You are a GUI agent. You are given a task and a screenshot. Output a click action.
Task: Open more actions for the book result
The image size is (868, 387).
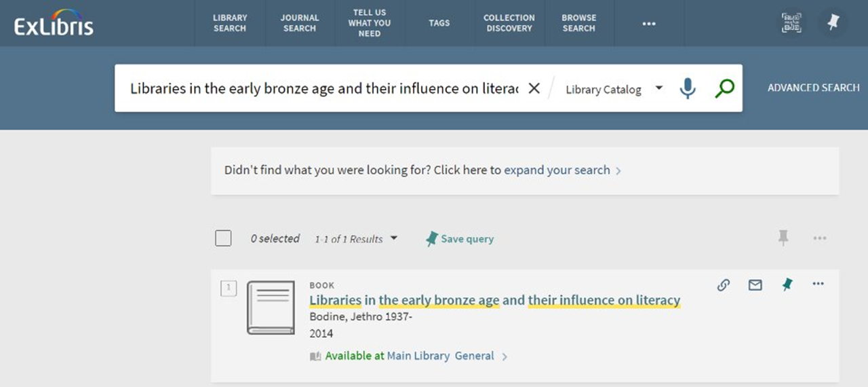click(x=818, y=284)
